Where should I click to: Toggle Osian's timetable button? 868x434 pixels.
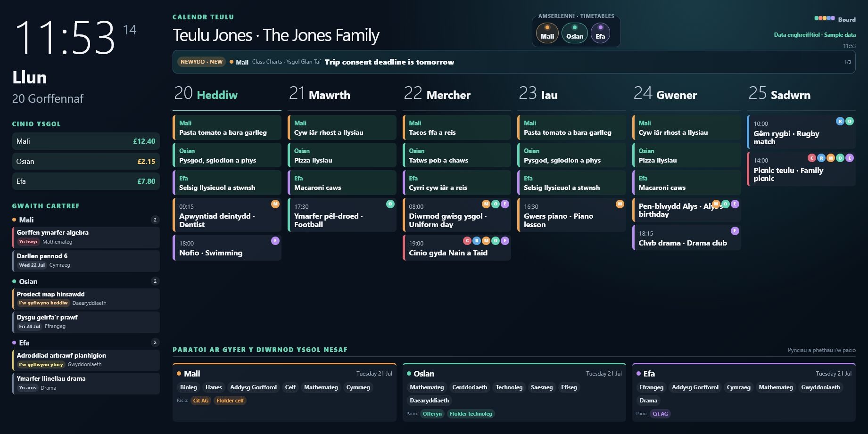tap(575, 33)
